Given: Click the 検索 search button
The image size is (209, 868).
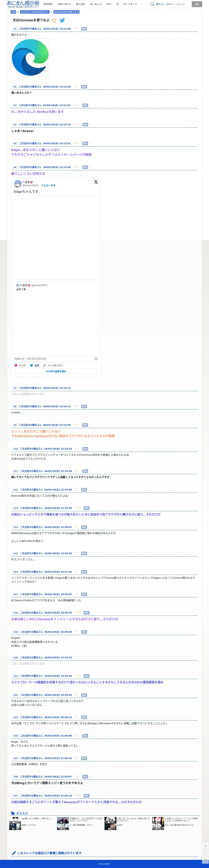Looking at the screenshot, I should click(197, 4).
